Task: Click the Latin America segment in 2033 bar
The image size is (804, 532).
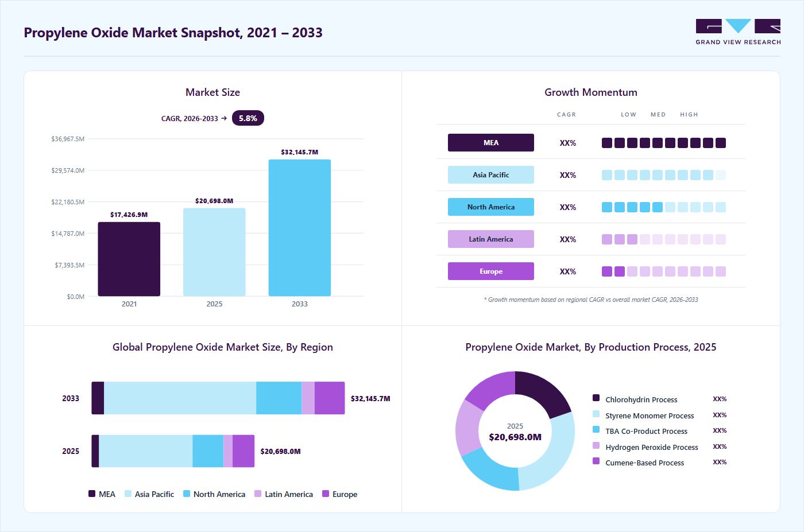Action: (308, 398)
